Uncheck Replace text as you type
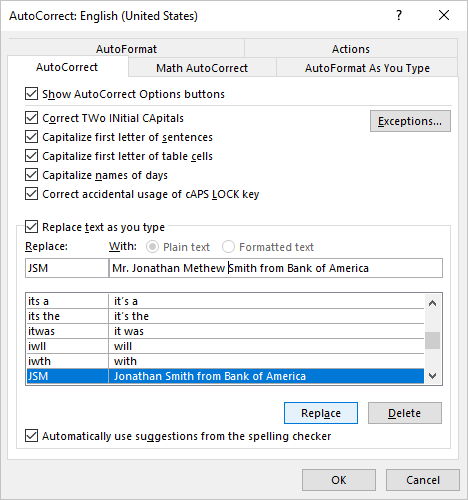Screen dimensions: 468x500 [31, 227]
